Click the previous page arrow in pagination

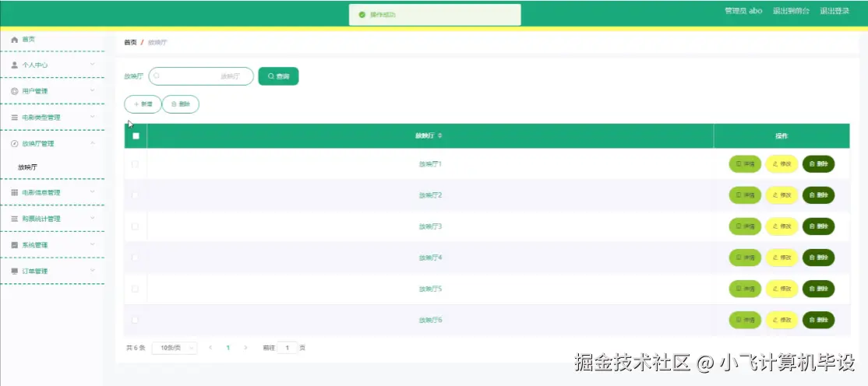210,348
